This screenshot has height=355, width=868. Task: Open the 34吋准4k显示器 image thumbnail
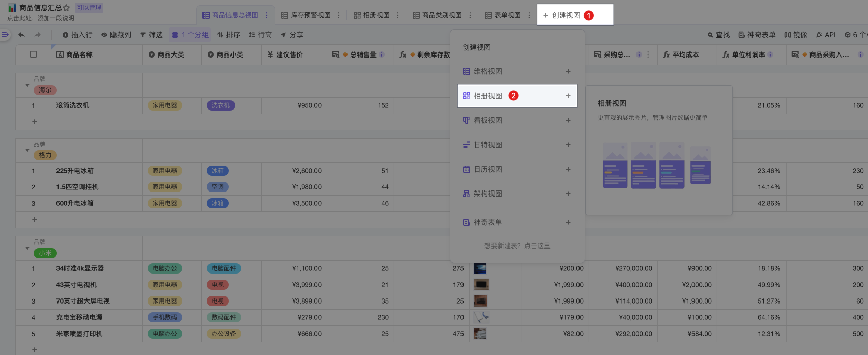480,268
